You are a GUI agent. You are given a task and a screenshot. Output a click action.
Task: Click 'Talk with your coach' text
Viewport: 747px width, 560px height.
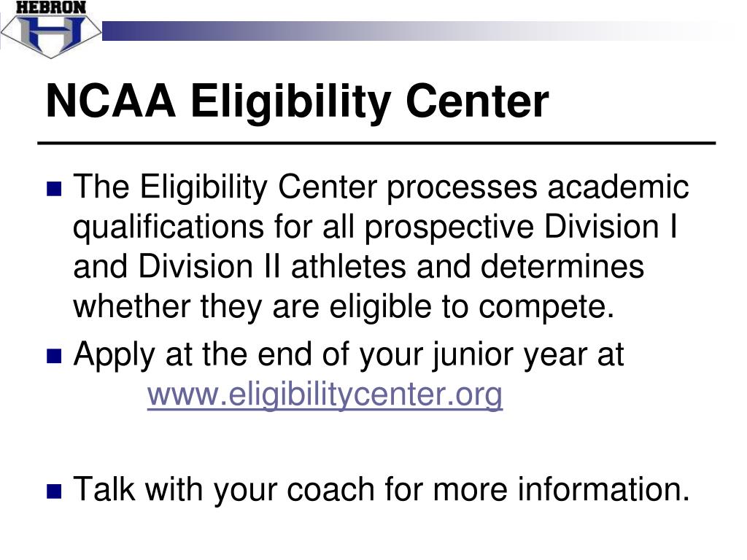point(224,490)
